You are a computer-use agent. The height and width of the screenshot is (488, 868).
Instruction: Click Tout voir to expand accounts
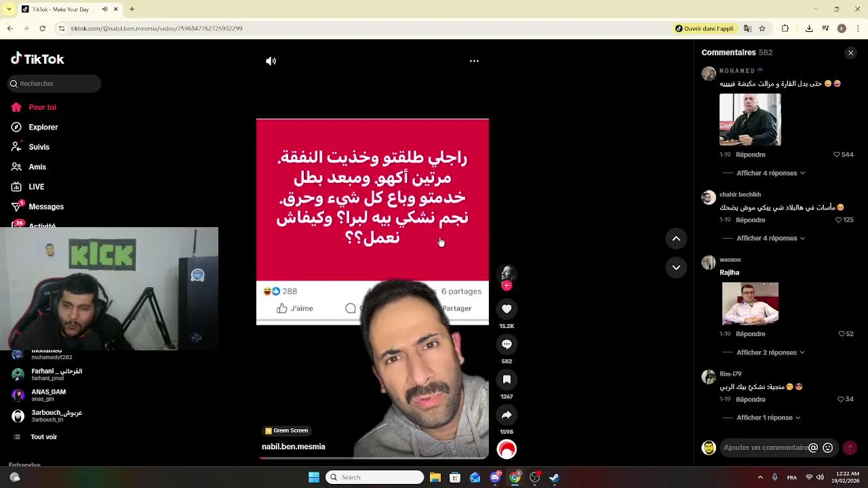(x=43, y=437)
